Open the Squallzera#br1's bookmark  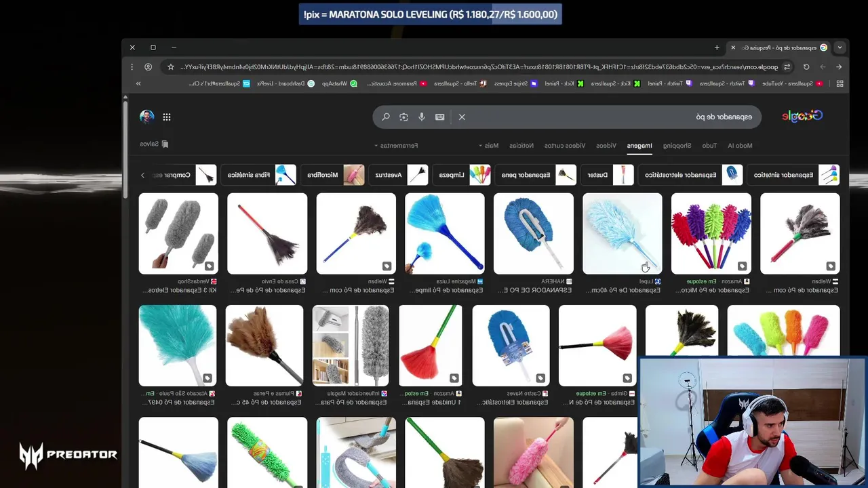[x=219, y=83]
